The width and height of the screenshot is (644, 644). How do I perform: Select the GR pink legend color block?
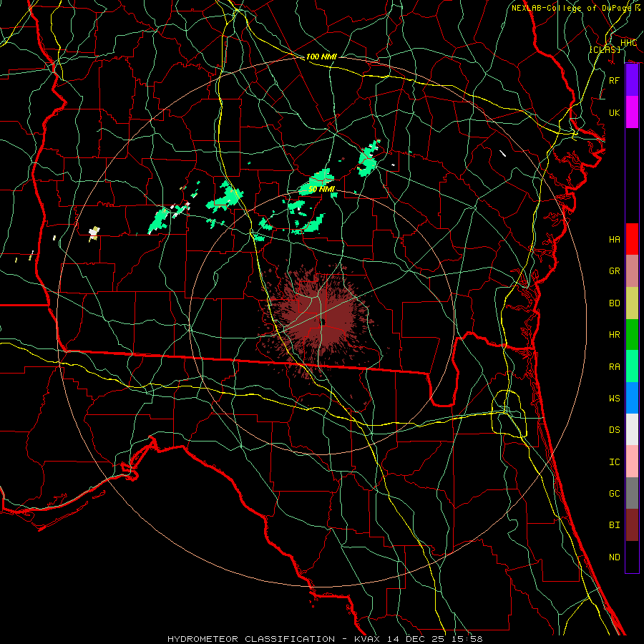coord(632,270)
